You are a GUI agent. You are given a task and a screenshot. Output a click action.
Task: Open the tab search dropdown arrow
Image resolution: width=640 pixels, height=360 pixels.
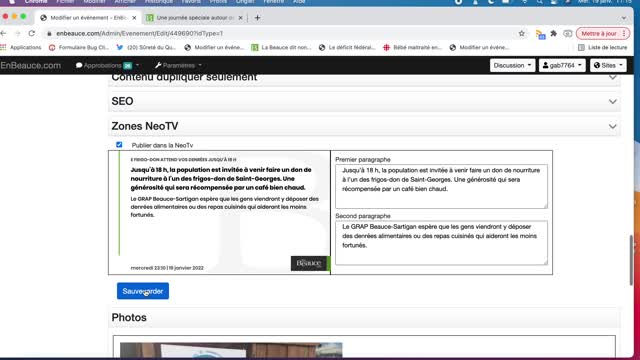point(624,18)
